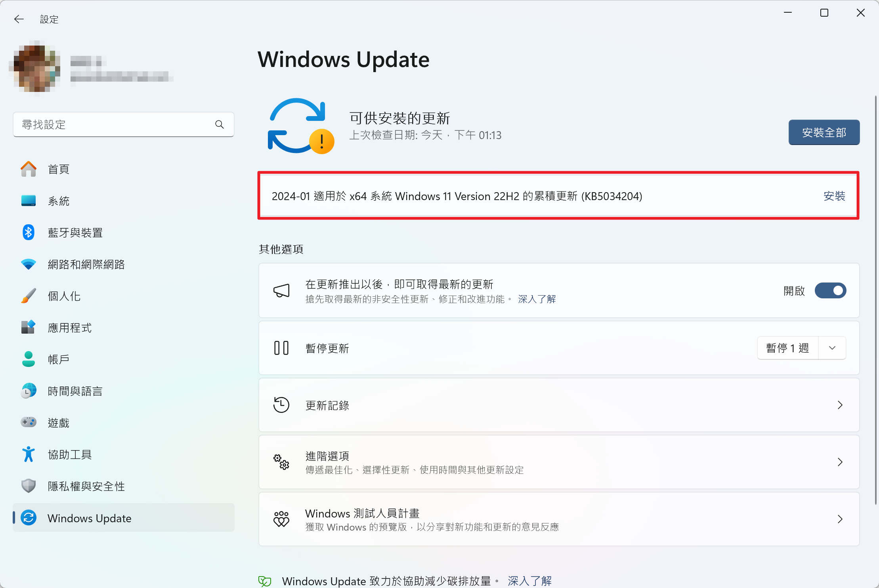The width and height of the screenshot is (879, 588).
Task: Click the 安裝全部 install all button
Action: point(824,132)
